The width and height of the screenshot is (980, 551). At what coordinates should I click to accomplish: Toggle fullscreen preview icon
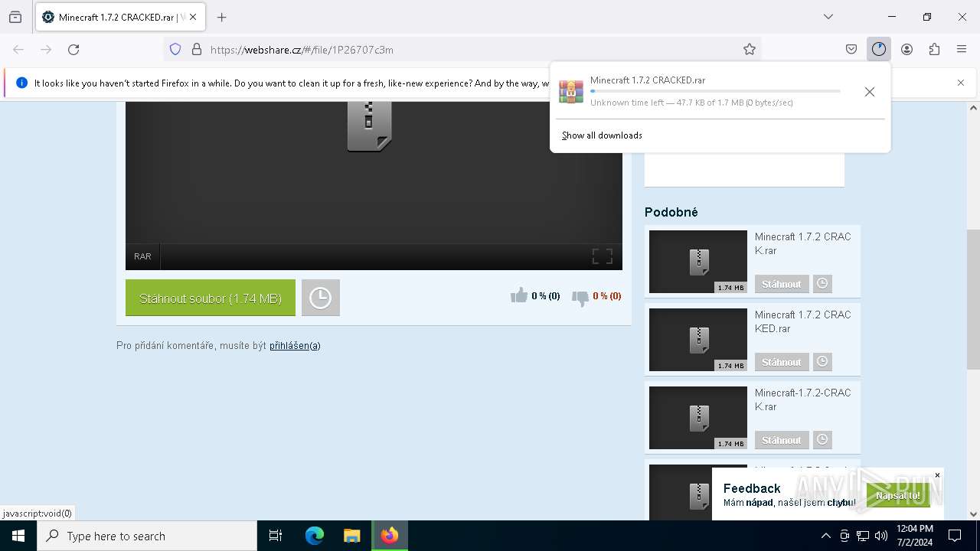pos(603,256)
